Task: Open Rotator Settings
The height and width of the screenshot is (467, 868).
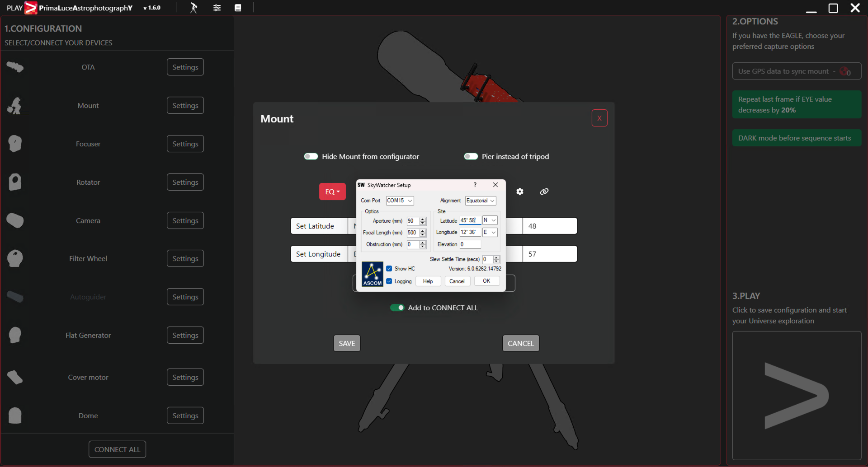Action: point(185,182)
